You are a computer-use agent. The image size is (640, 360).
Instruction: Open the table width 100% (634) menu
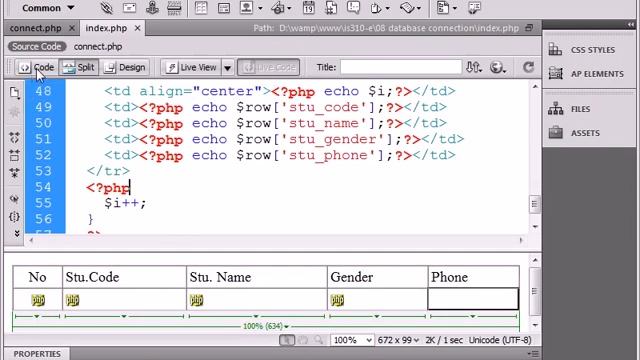tap(266, 326)
